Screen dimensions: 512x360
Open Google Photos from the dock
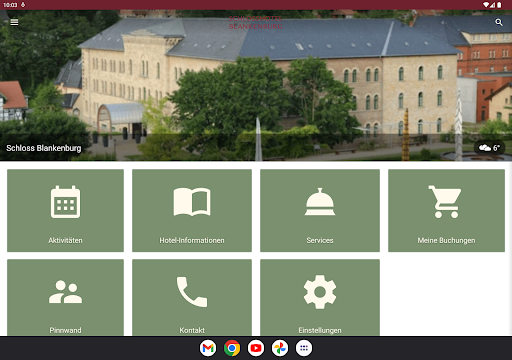[280, 348]
